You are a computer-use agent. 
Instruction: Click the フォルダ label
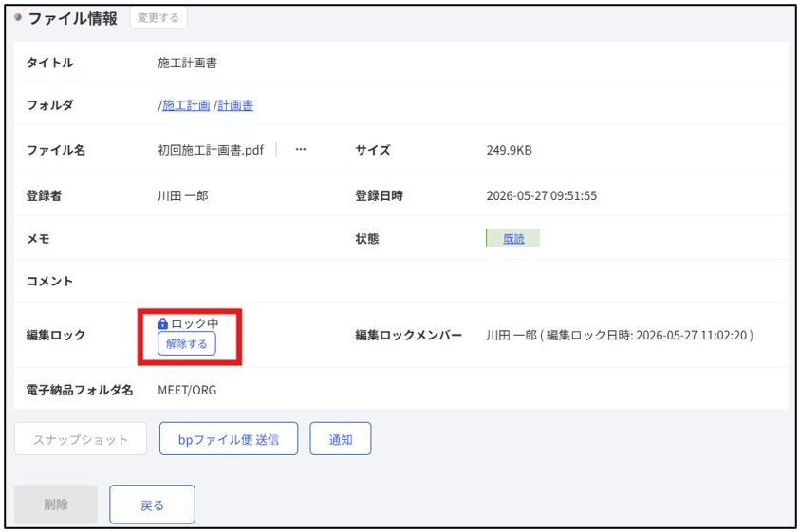click(x=50, y=105)
